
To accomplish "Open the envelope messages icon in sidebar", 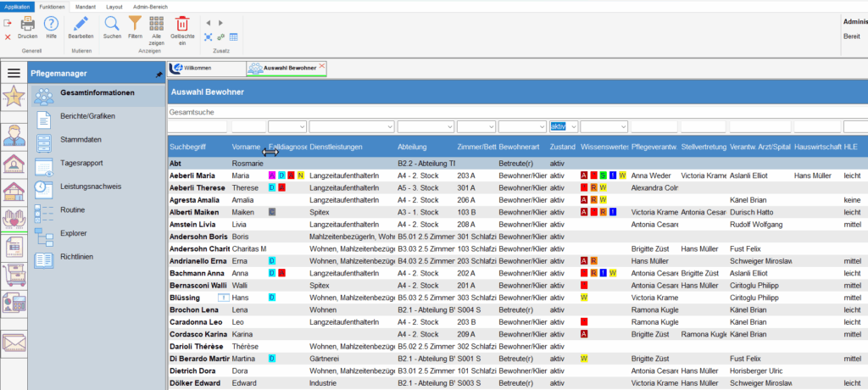I will coord(13,343).
